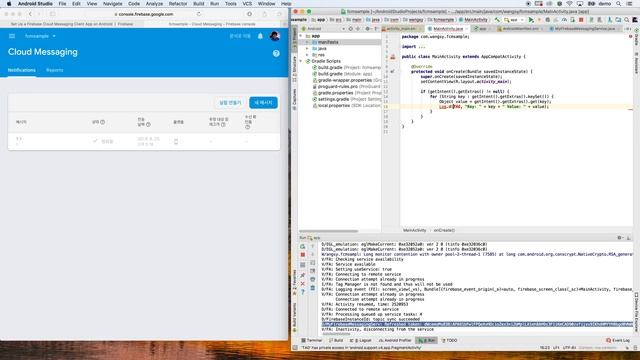640x360 pixels.
Task: Open Search Everywhere magnifier in Android Studio
Action: (x=627, y=20)
